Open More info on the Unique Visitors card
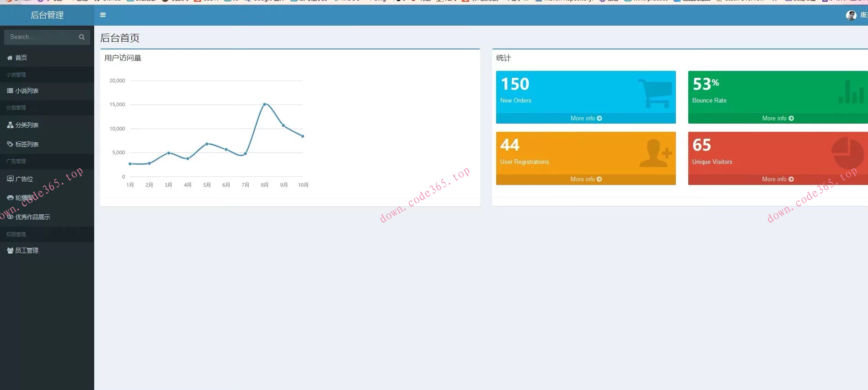The height and width of the screenshot is (390, 868). [x=778, y=179]
